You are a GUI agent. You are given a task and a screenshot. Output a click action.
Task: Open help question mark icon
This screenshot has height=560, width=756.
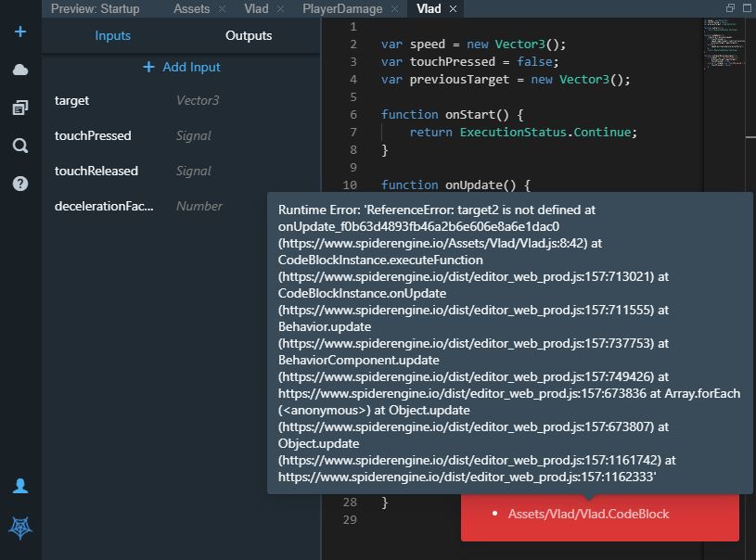(x=20, y=184)
